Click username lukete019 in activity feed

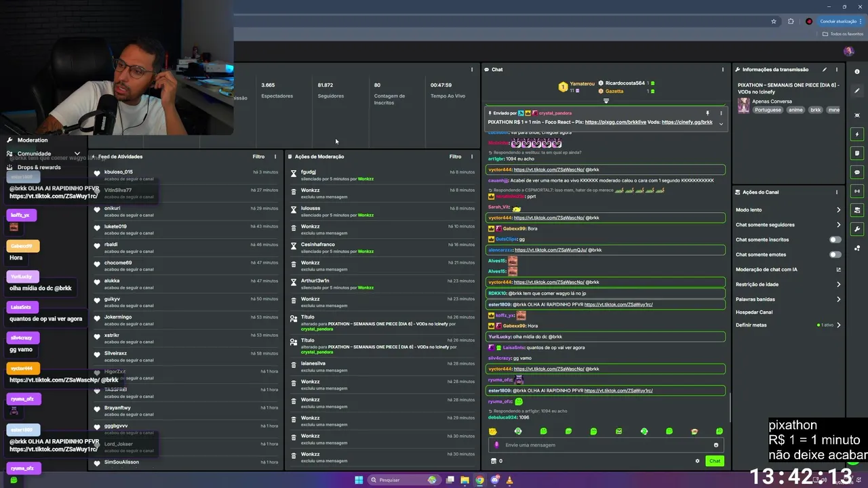tap(115, 226)
